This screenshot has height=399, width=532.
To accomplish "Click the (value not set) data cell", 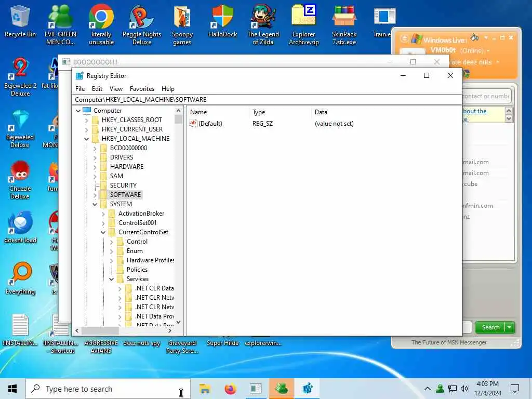I will pyautogui.click(x=334, y=124).
